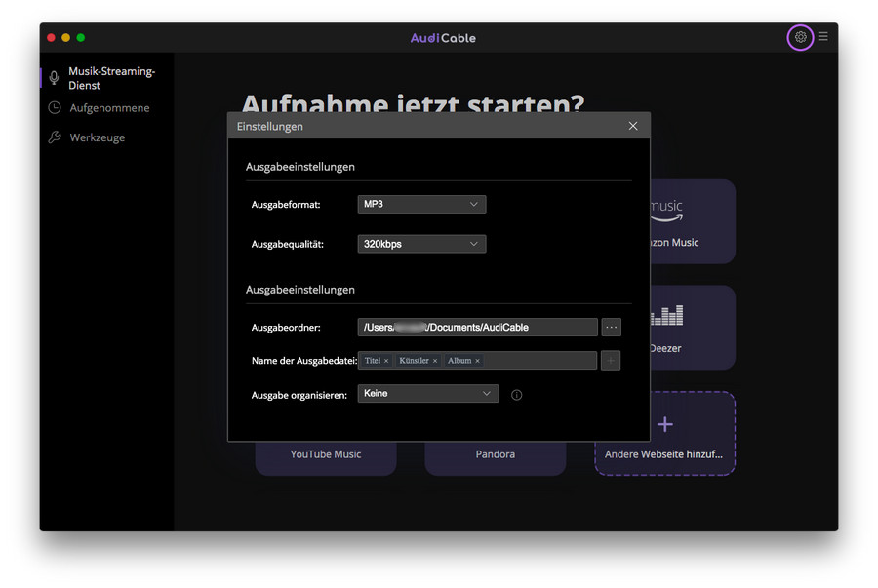Choose the YouTube Music service card
The image size is (878, 588).
pos(326,457)
